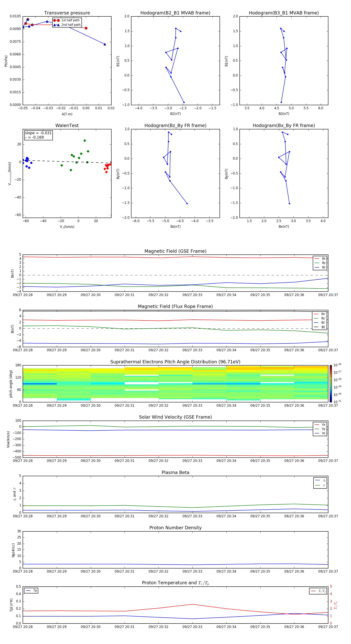
Task: Click the 'V_A(km/s)' x-axis label
Action: tap(67, 227)
